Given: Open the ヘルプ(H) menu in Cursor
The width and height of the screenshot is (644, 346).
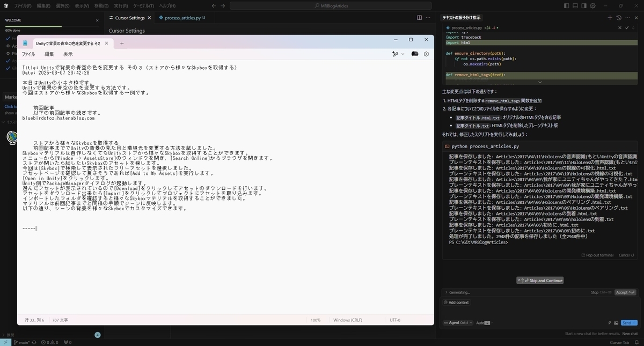Looking at the screenshot, I should coord(167,5).
